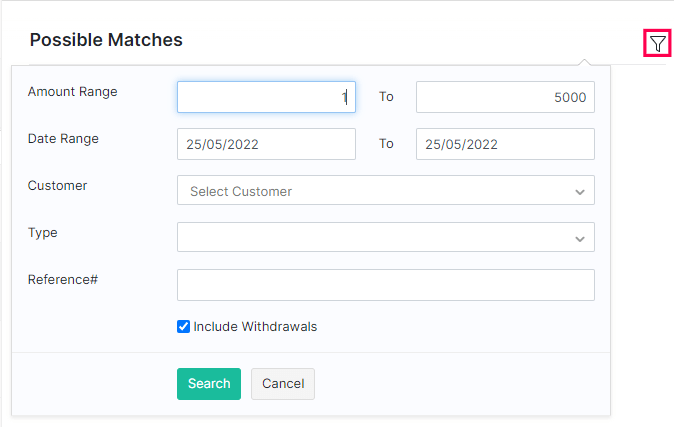This screenshot has height=427, width=674.
Task: Untick the Include Withdrawals checkbox
Action: pyautogui.click(x=183, y=326)
